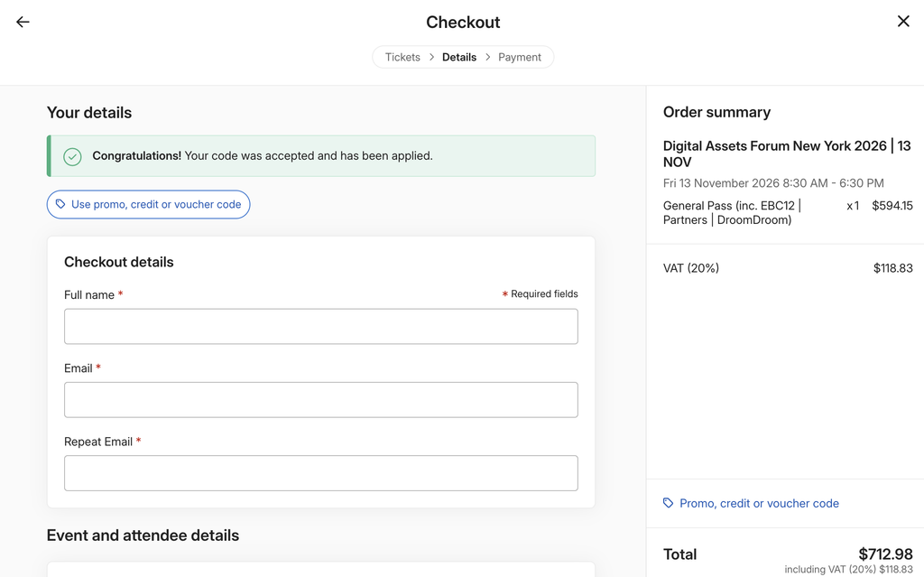
Task: Close checkout with the X icon
Action: [x=902, y=22]
